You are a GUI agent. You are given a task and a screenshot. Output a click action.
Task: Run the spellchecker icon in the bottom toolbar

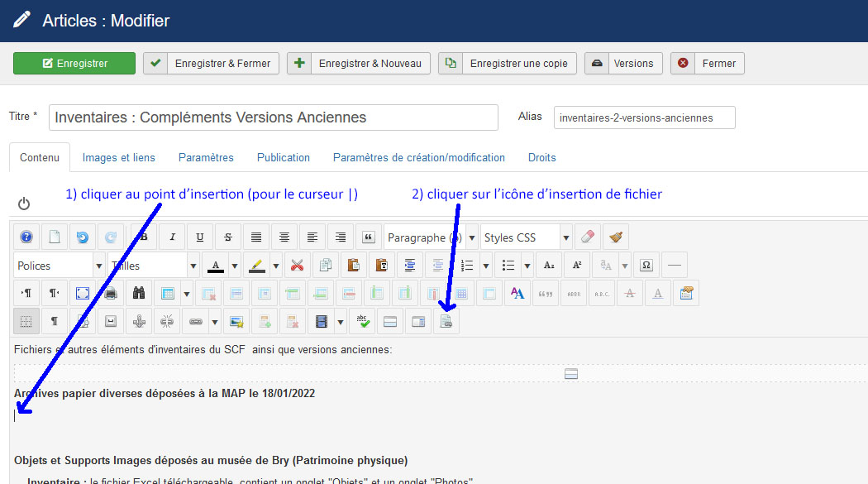(363, 321)
